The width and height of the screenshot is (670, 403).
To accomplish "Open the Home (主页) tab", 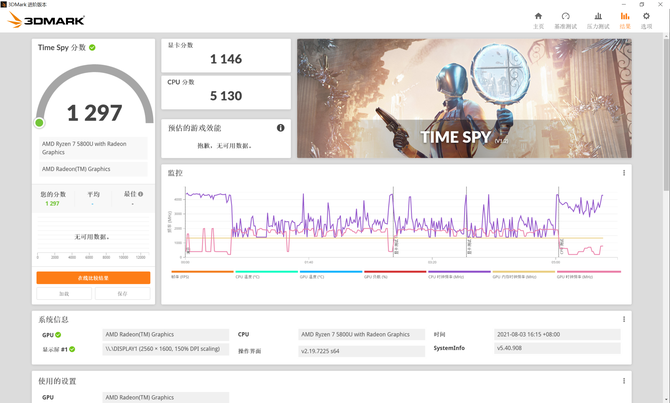I will (x=538, y=20).
